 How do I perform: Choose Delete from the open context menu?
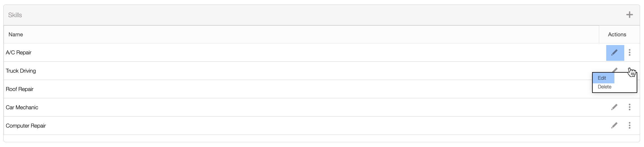(605, 87)
